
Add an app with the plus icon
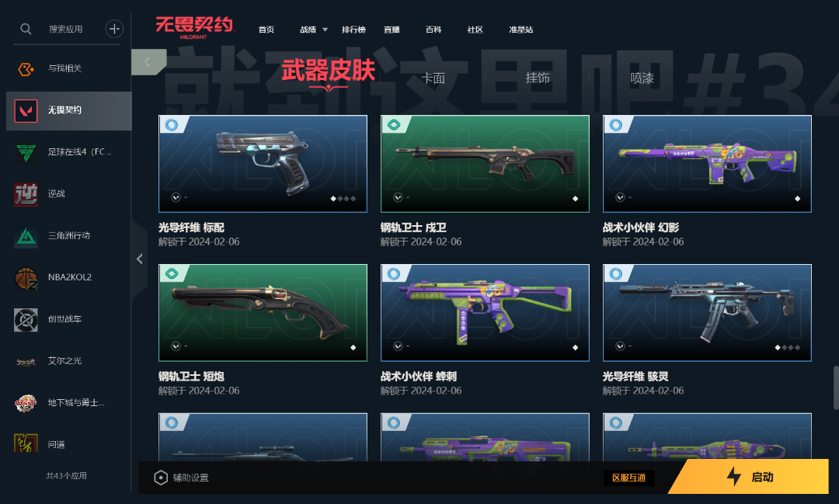(114, 29)
